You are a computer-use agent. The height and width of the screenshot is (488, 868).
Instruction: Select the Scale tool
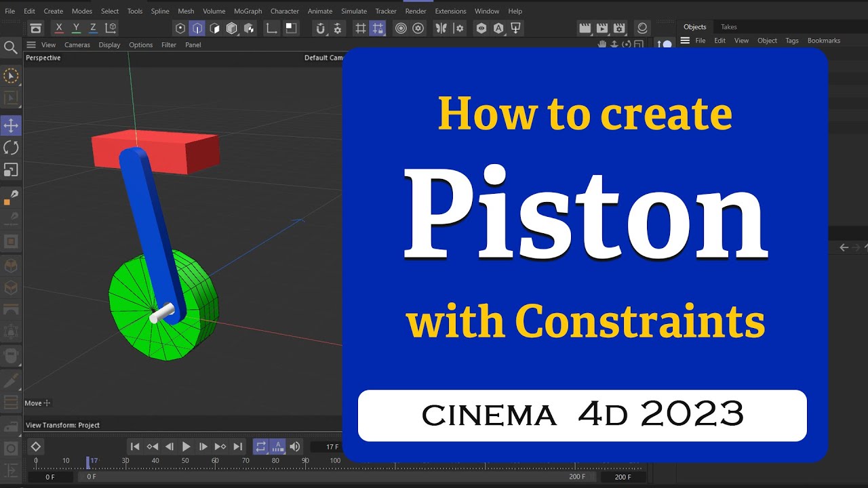[x=11, y=169]
